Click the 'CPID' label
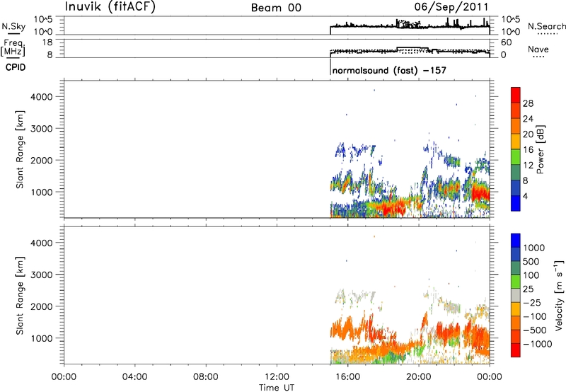 point(16,67)
